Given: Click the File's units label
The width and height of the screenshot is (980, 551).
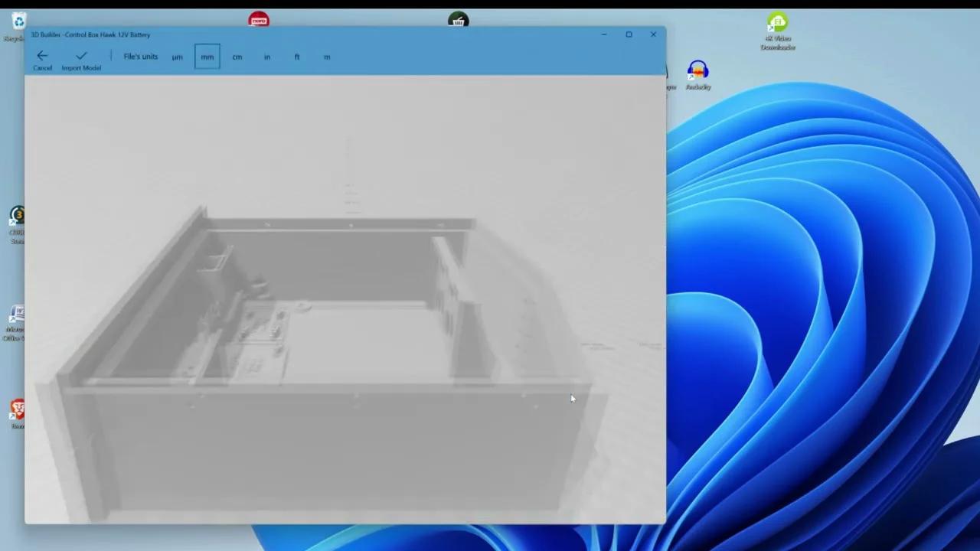Looking at the screenshot, I should point(140,56).
